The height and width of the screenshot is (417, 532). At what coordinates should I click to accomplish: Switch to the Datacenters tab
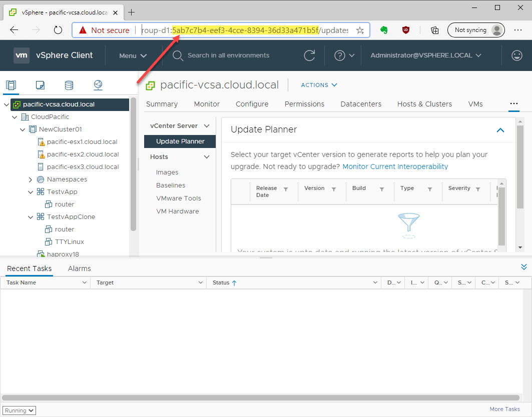[x=361, y=104]
